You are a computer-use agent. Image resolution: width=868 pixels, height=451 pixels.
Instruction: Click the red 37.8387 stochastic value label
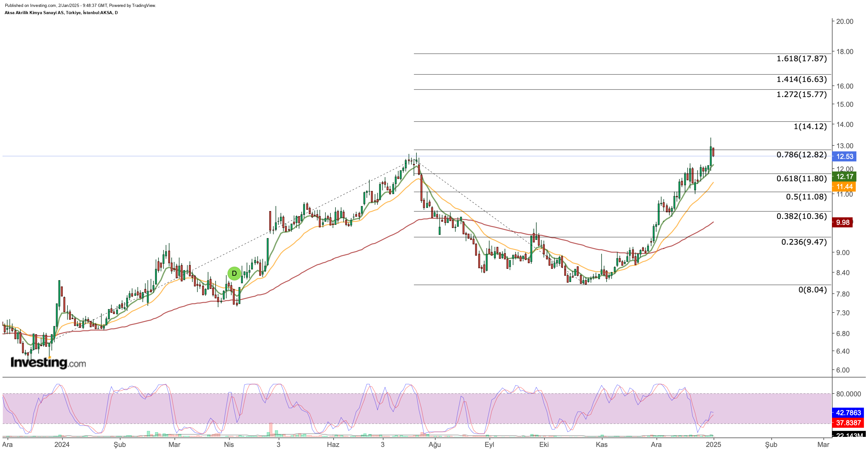pyautogui.click(x=848, y=423)
